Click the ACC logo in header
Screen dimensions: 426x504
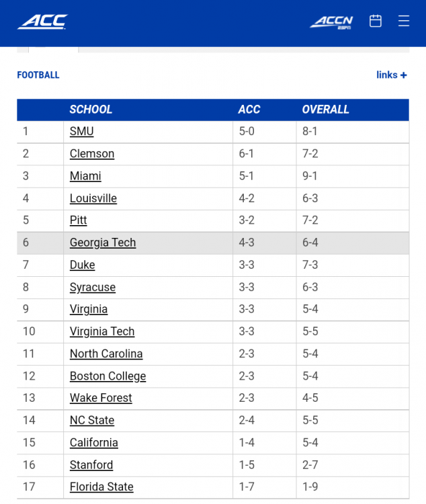(x=42, y=22)
